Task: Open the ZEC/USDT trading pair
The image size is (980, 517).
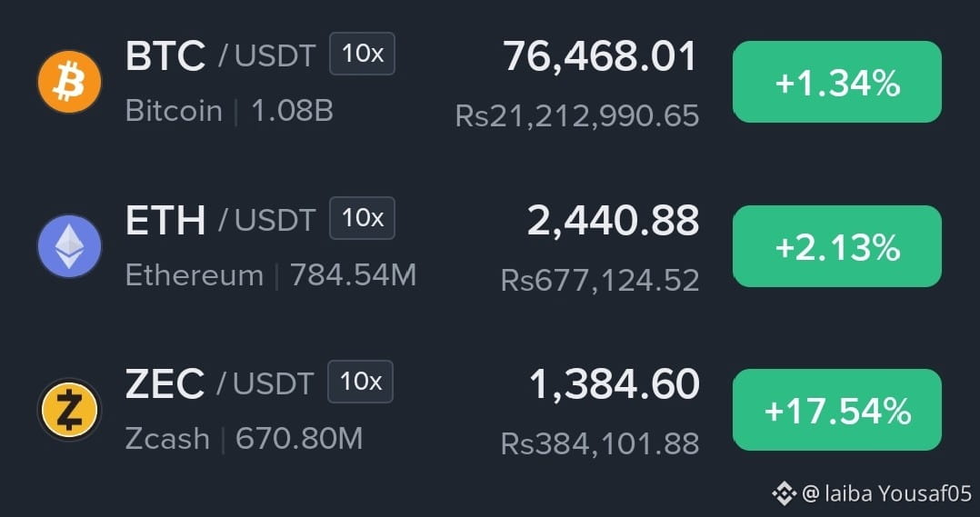Action: coord(219,383)
